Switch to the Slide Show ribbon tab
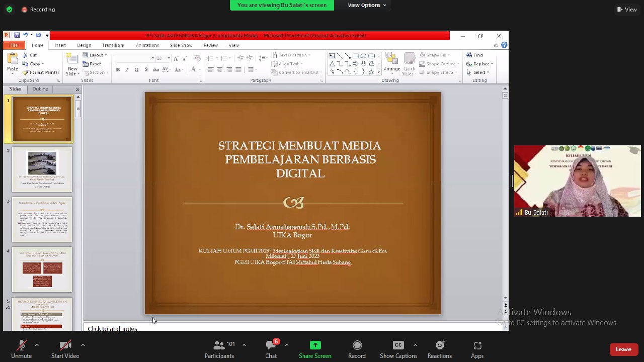 pos(181,45)
